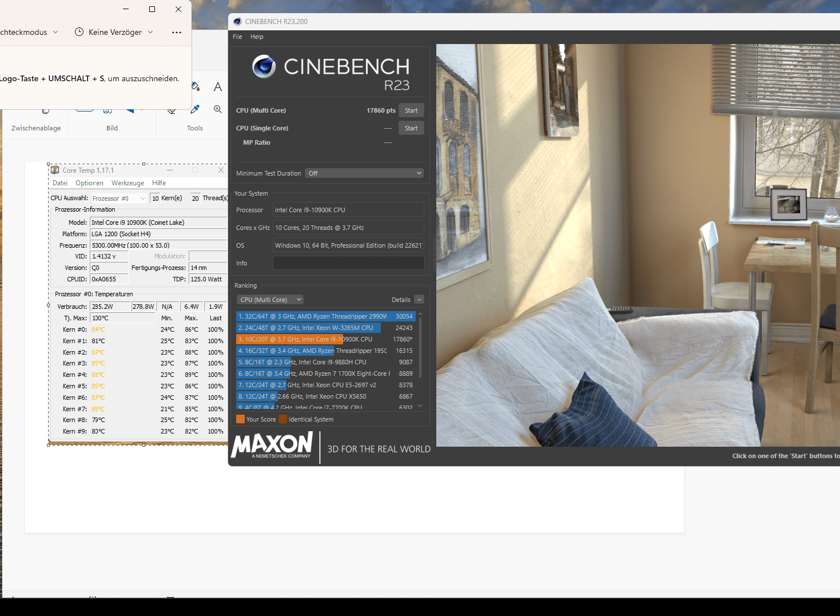Viewport: 840px width, 616px height.
Task: Close the Snipping Tool window
Action: (178, 9)
